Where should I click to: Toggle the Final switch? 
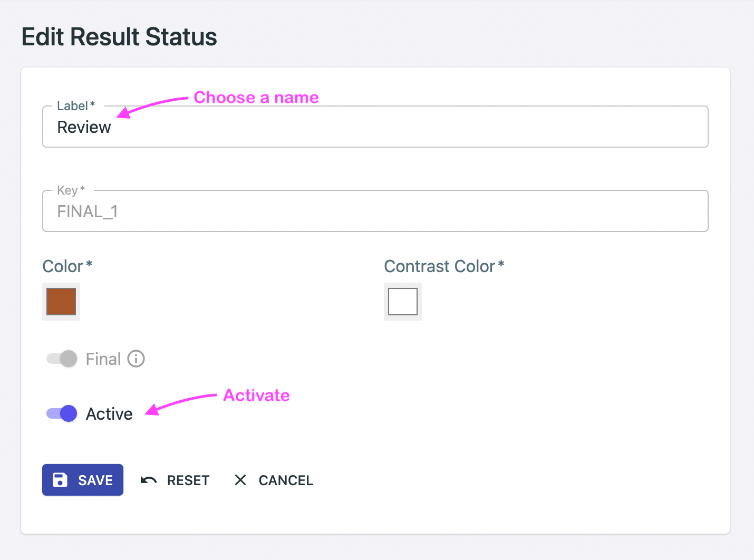tap(62, 359)
